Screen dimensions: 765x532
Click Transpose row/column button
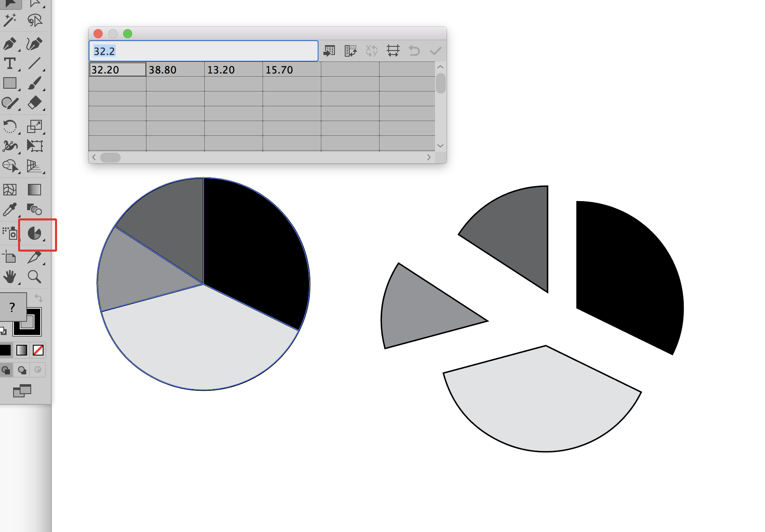[x=350, y=51]
